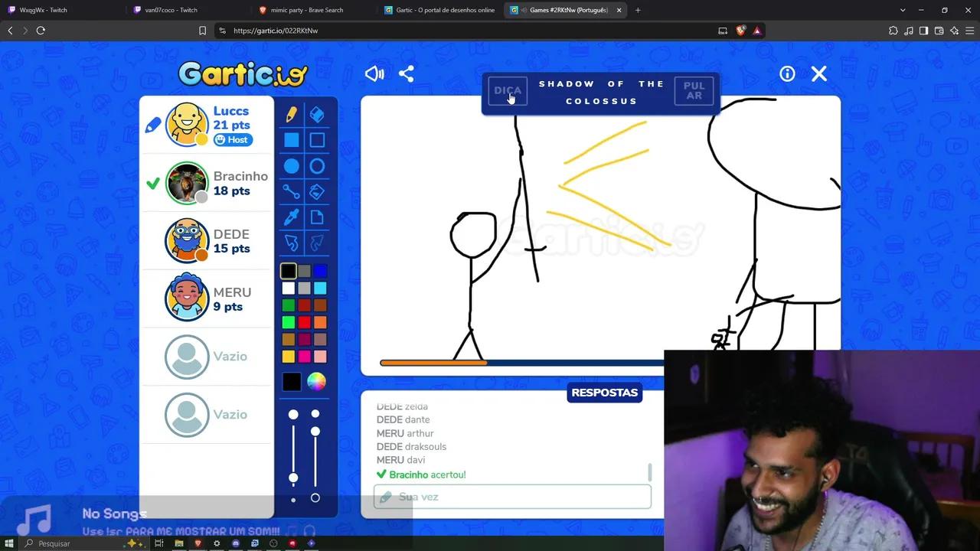The image size is (980, 551).
Task: Click player MERU in the player list
Action: [x=207, y=298]
